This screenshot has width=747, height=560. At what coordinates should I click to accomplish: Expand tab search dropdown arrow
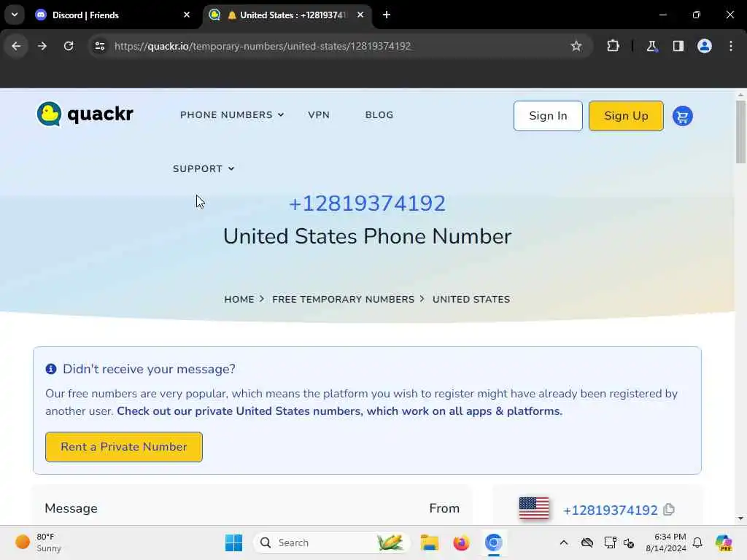(15, 15)
